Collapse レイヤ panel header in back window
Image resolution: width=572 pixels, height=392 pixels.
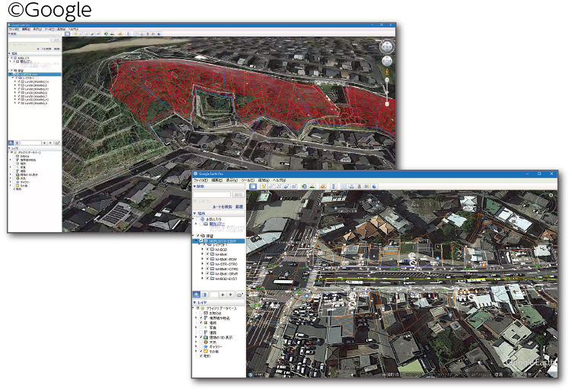click(35, 148)
